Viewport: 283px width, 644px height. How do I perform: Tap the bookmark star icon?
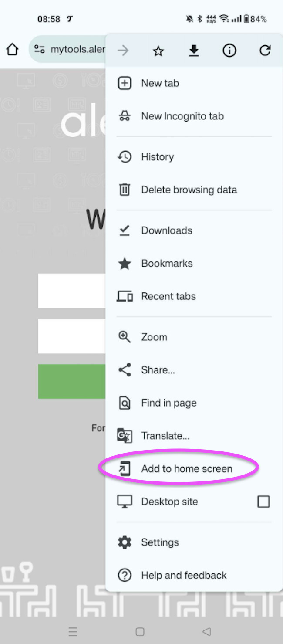point(158,51)
